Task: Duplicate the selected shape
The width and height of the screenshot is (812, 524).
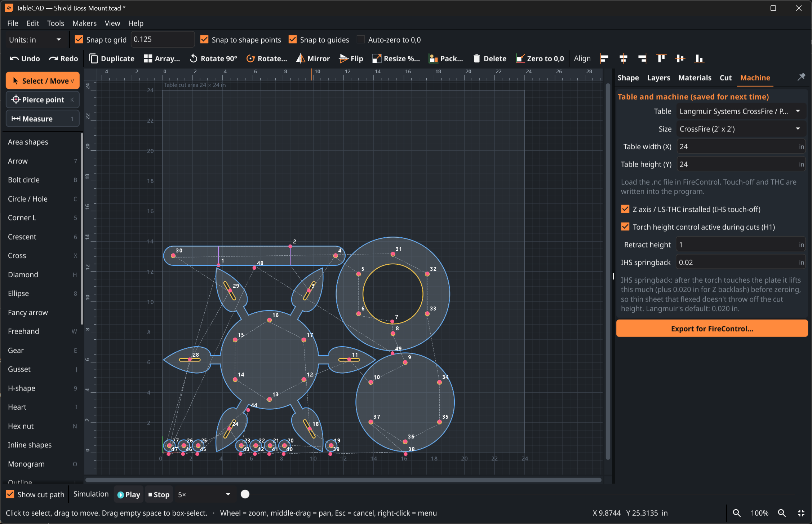Action: [x=112, y=58]
